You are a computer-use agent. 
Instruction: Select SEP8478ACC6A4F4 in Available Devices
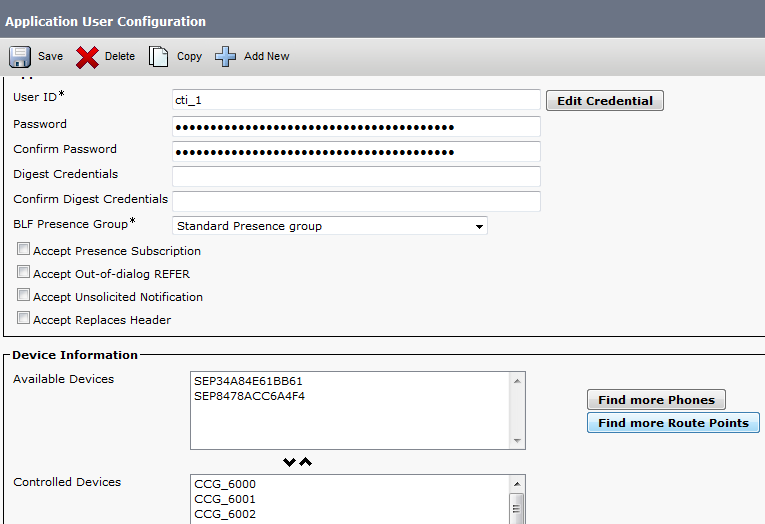coord(249,396)
